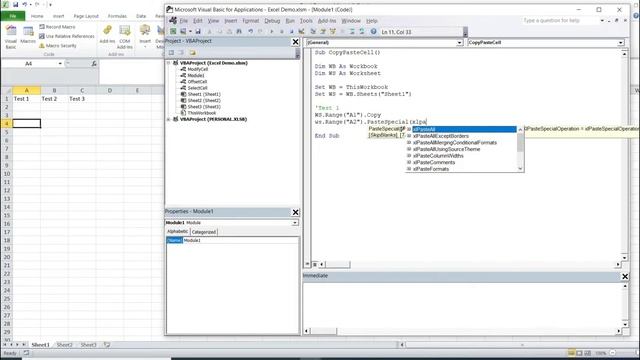Open the CopyPasteCell procedure dropdown
The width and height of the screenshot is (640, 360).
click(x=620, y=42)
